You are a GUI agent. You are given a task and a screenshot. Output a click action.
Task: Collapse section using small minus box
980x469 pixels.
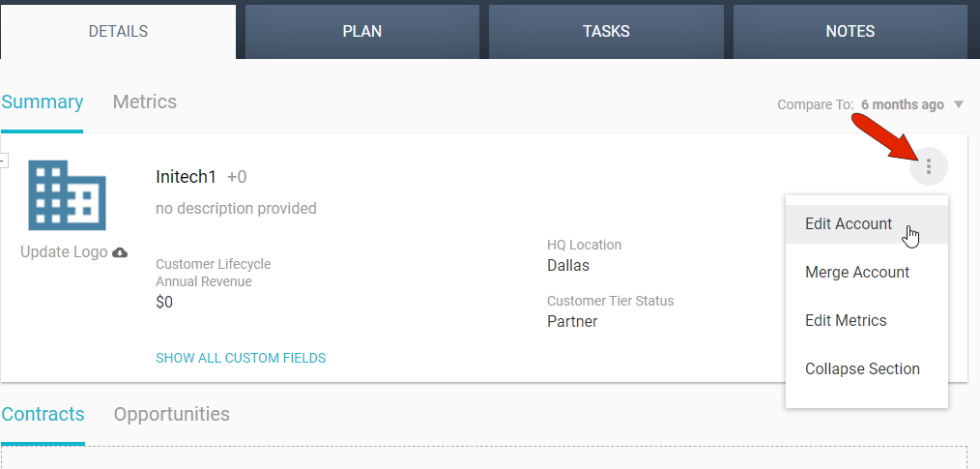(4, 160)
